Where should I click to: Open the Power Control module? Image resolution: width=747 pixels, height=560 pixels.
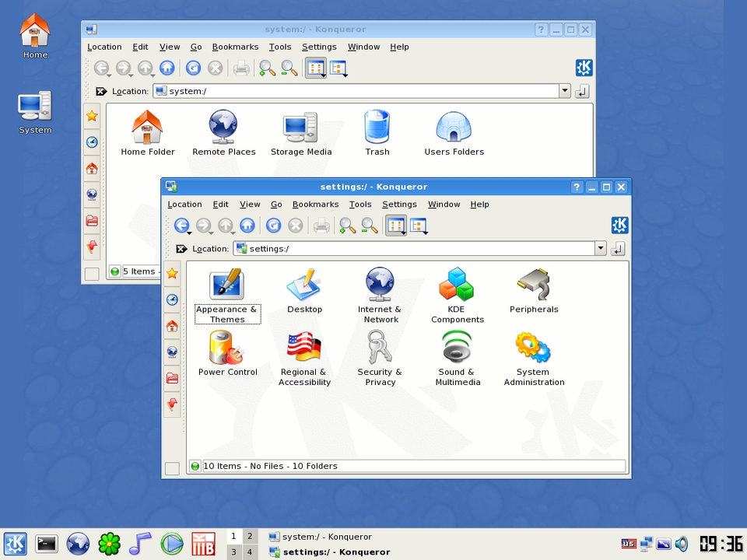[x=227, y=348]
